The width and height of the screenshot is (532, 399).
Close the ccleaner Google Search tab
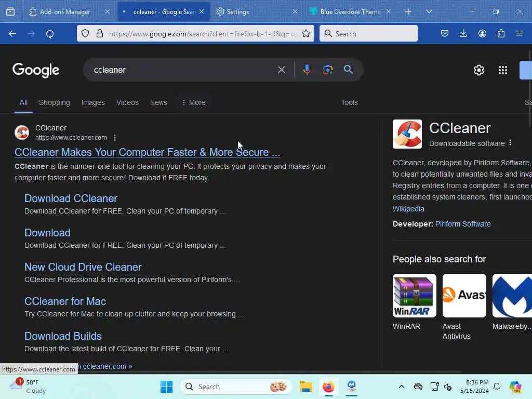tap(202, 11)
